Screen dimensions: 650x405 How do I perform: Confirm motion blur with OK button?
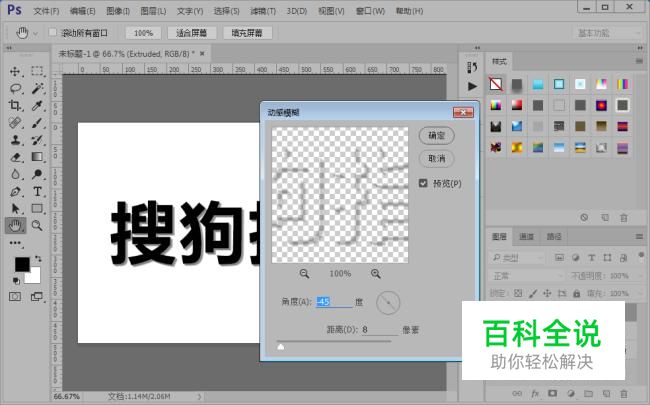437,136
